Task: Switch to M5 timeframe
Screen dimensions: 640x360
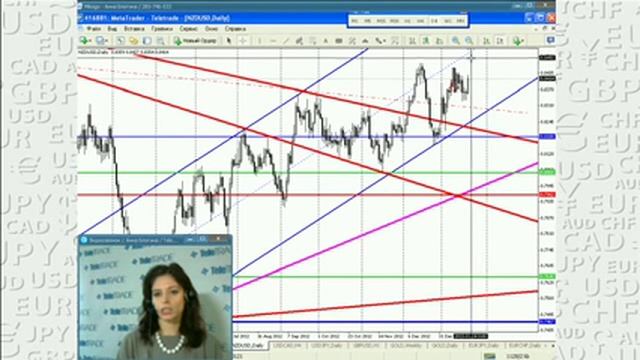Action: [x=367, y=21]
